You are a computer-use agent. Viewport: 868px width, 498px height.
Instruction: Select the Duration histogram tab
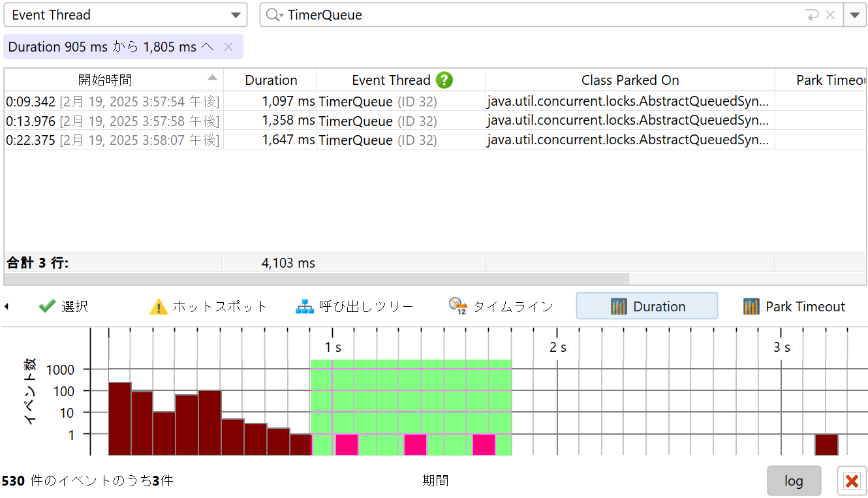pos(647,306)
